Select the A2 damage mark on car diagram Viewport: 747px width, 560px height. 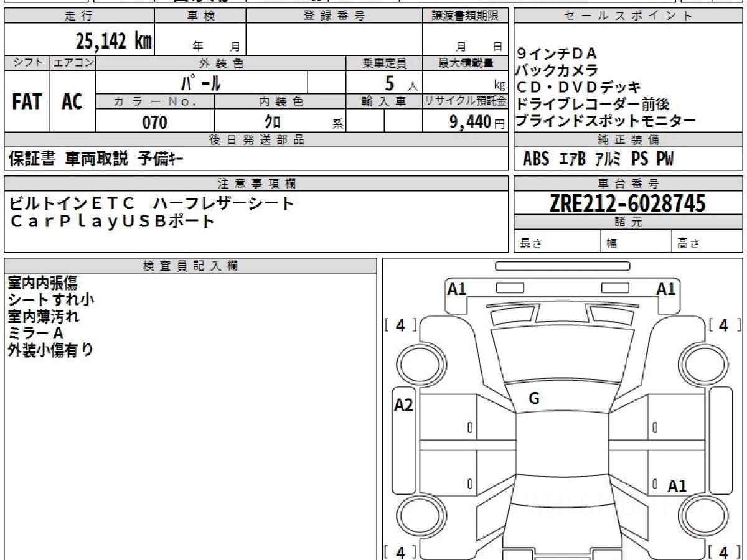tap(403, 405)
